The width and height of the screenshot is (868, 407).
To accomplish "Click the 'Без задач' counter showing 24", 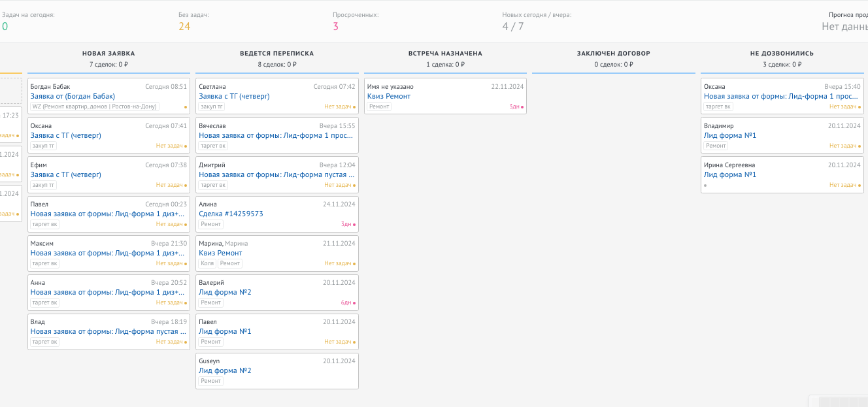I will [x=184, y=26].
